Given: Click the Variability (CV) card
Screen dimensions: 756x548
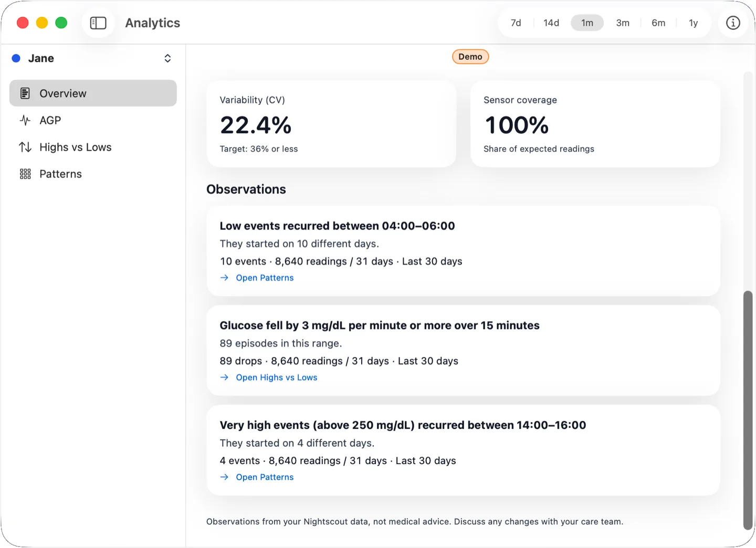Looking at the screenshot, I should 331,124.
